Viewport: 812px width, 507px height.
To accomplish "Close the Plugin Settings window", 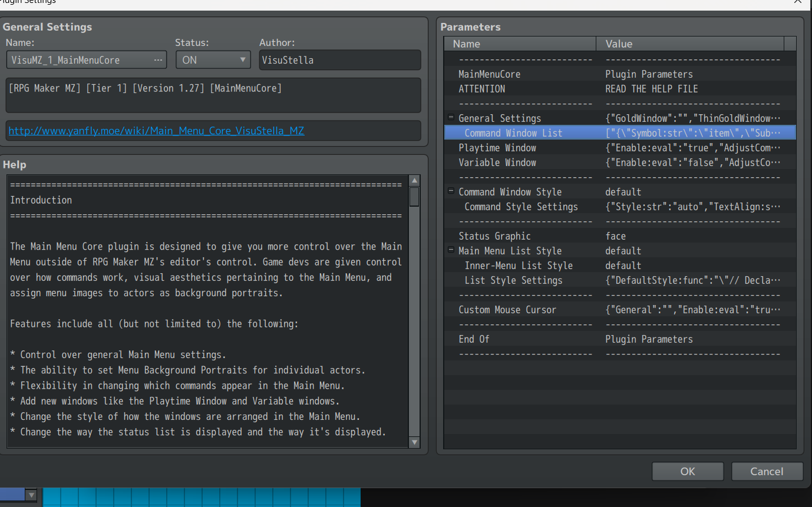I will [797, 2].
